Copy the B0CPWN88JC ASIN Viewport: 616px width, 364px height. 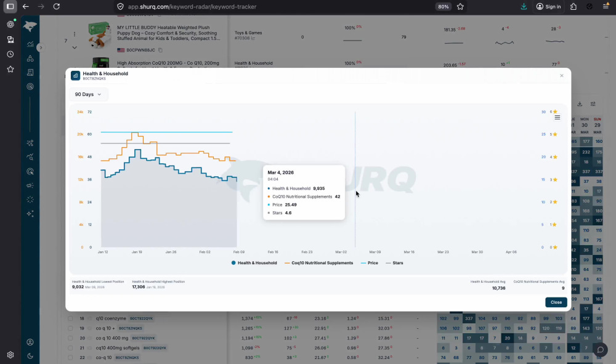point(160,51)
